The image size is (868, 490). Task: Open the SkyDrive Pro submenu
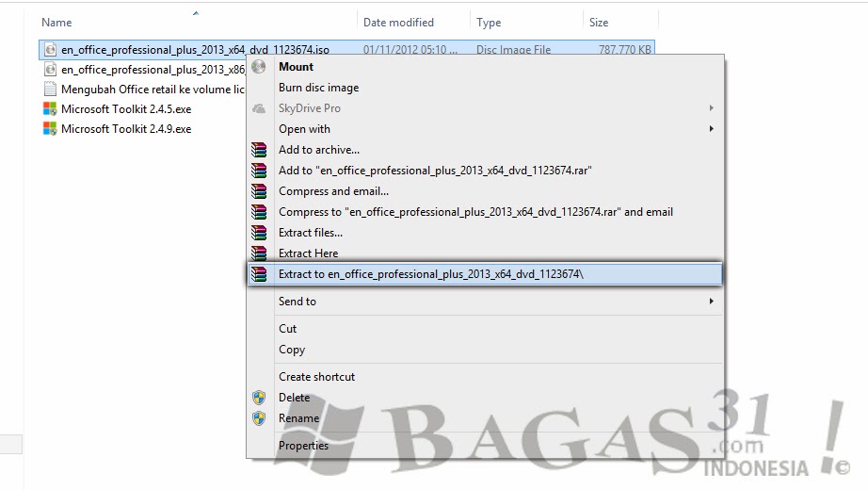tap(310, 108)
